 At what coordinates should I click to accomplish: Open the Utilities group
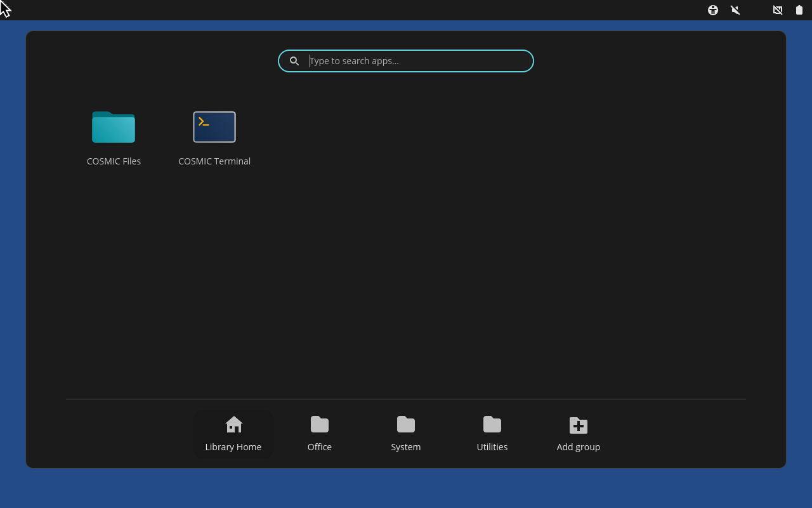[x=492, y=434]
